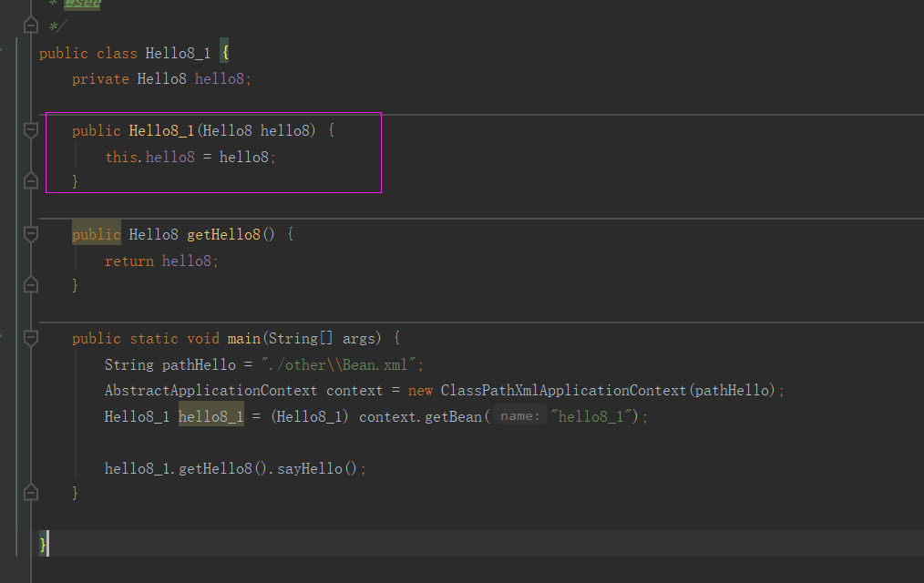Click the opening brace after Hello8_1 class name
The width and height of the screenshot is (924, 583).
tap(224, 52)
